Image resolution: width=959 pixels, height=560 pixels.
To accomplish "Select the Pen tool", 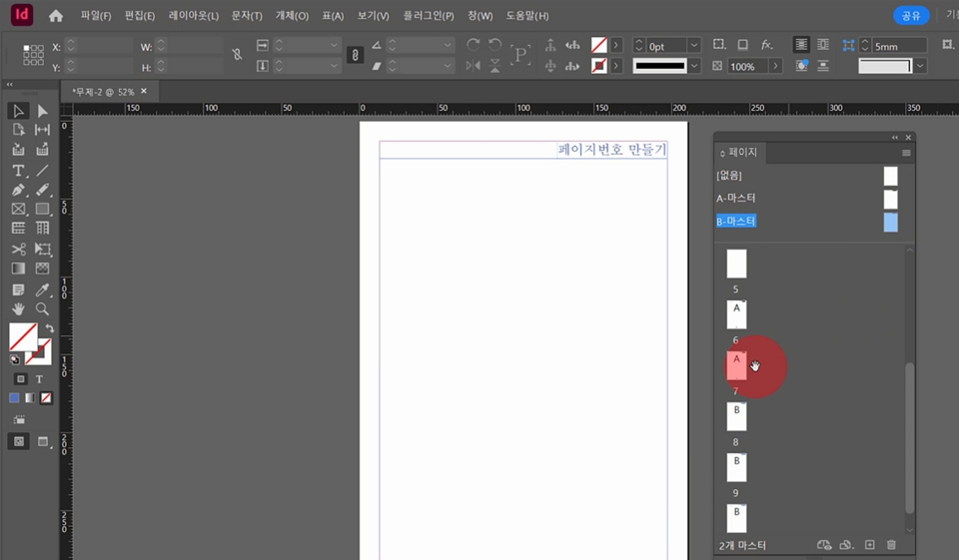I will coord(18,190).
